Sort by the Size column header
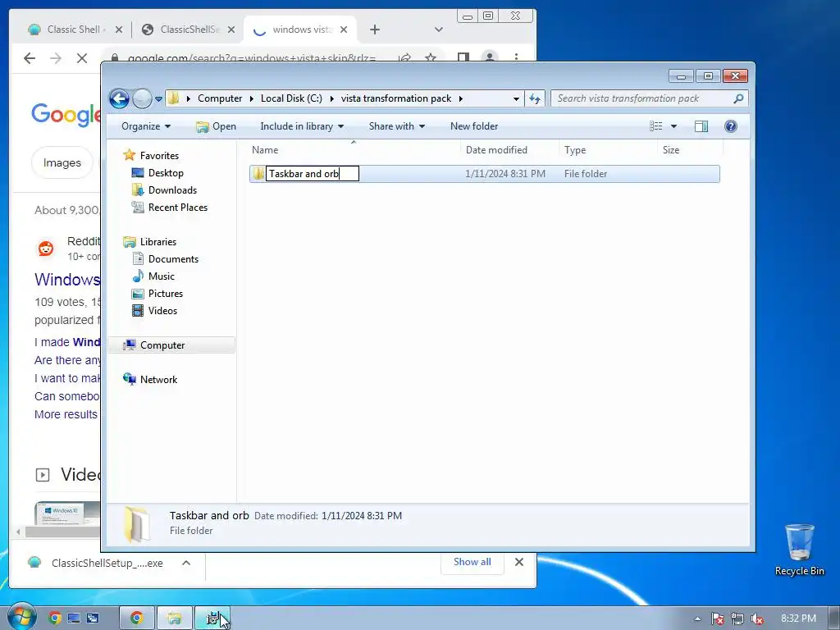The width and height of the screenshot is (840, 630). (690, 150)
